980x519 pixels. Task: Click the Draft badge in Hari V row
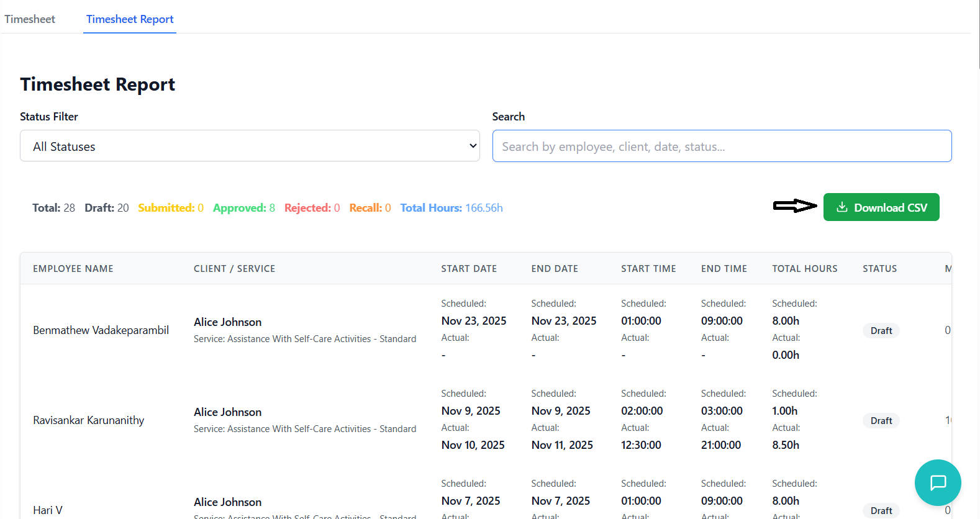pyautogui.click(x=881, y=510)
